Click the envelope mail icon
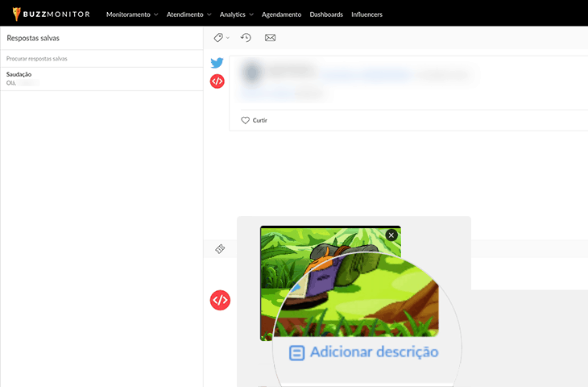 270,38
